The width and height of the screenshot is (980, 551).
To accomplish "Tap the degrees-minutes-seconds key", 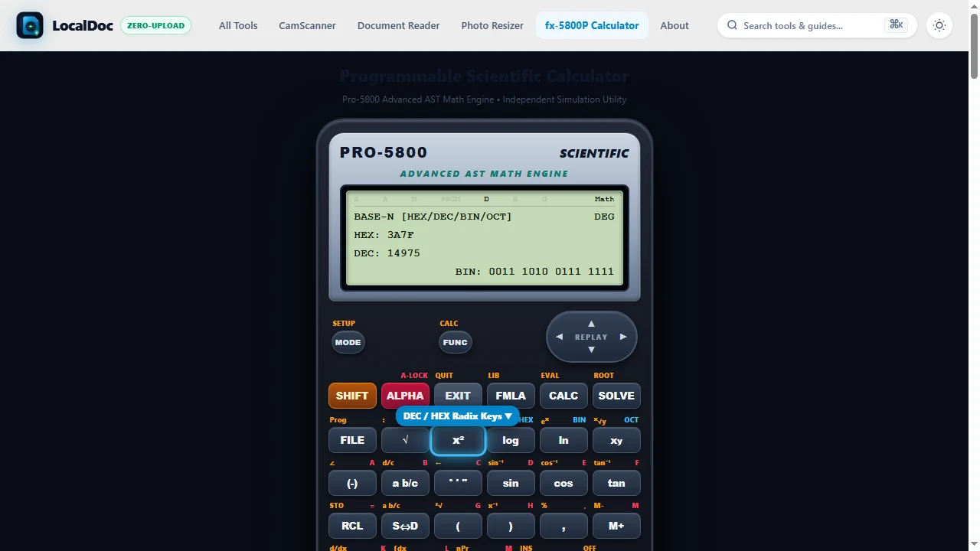I will point(458,483).
